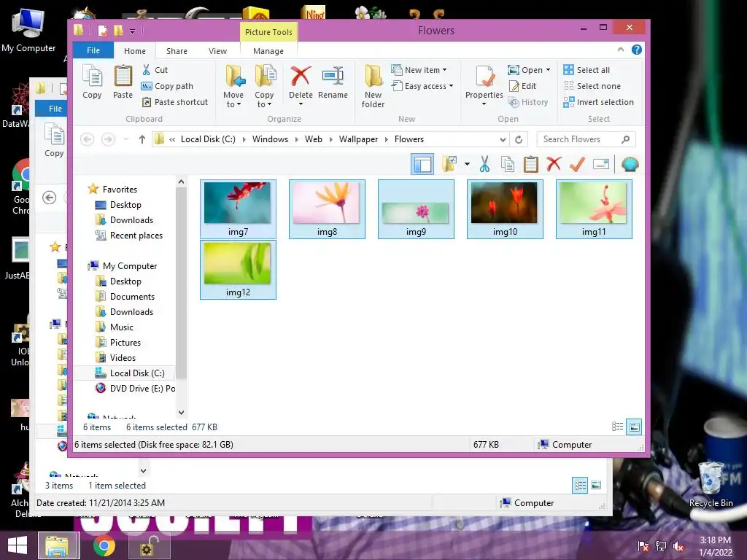Open Properties via checkmark page icon
The height and width of the screenshot is (560, 747).
pos(484,77)
